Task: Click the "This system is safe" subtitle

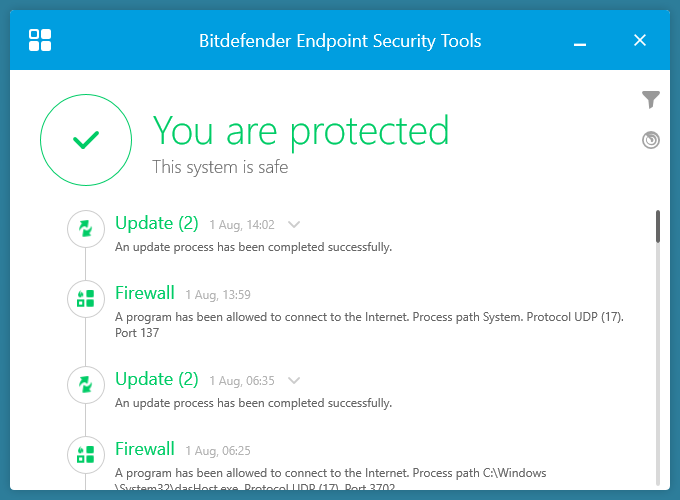Action: pos(220,167)
